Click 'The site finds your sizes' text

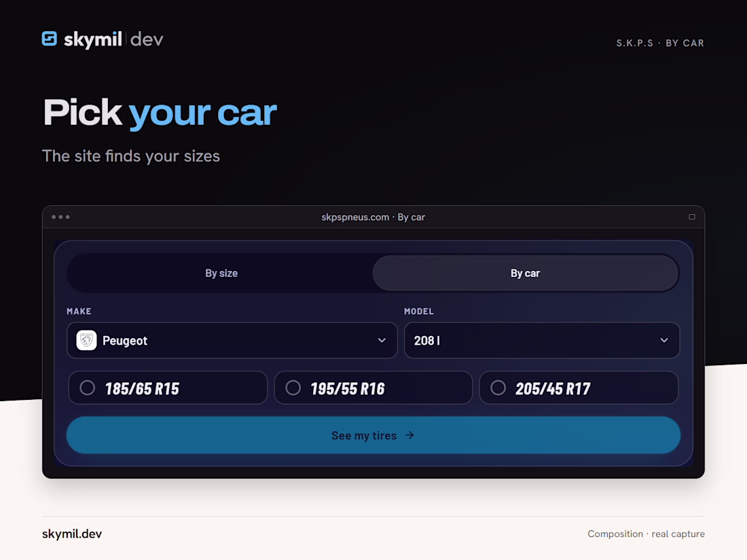click(x=131, y=156)
